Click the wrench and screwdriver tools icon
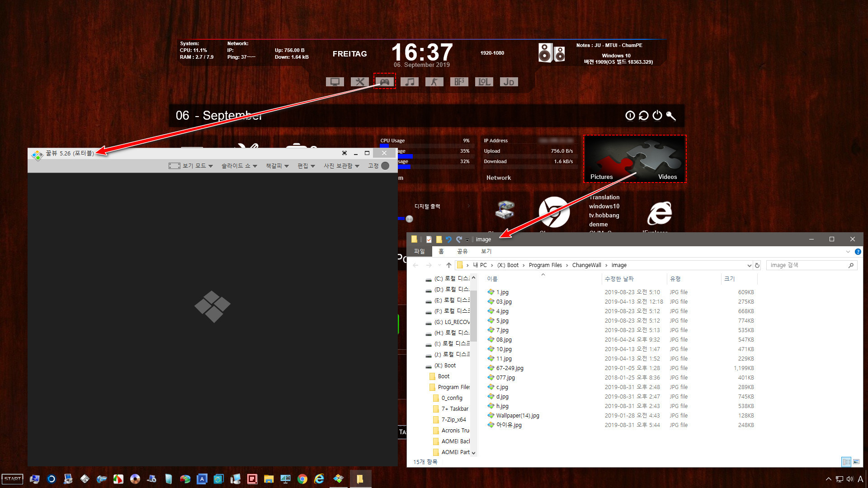The image size is (868, 488). click(x=359, y=82)
